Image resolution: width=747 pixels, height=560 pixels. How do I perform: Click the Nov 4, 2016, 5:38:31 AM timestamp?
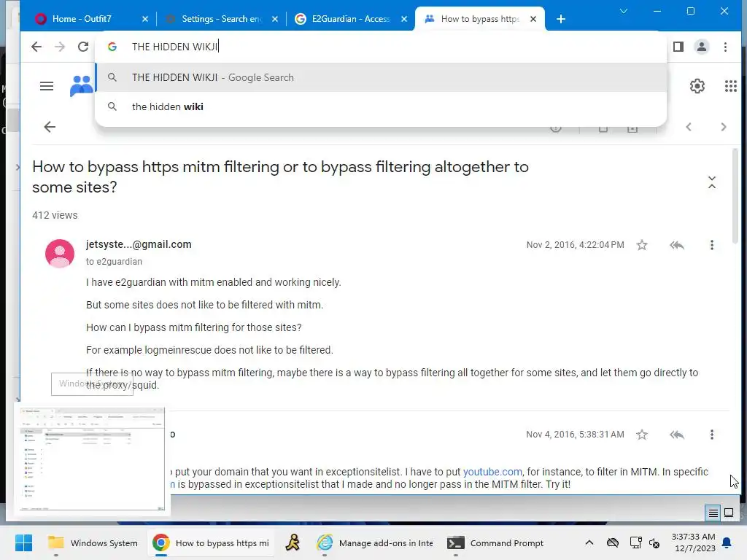(575, 435)
